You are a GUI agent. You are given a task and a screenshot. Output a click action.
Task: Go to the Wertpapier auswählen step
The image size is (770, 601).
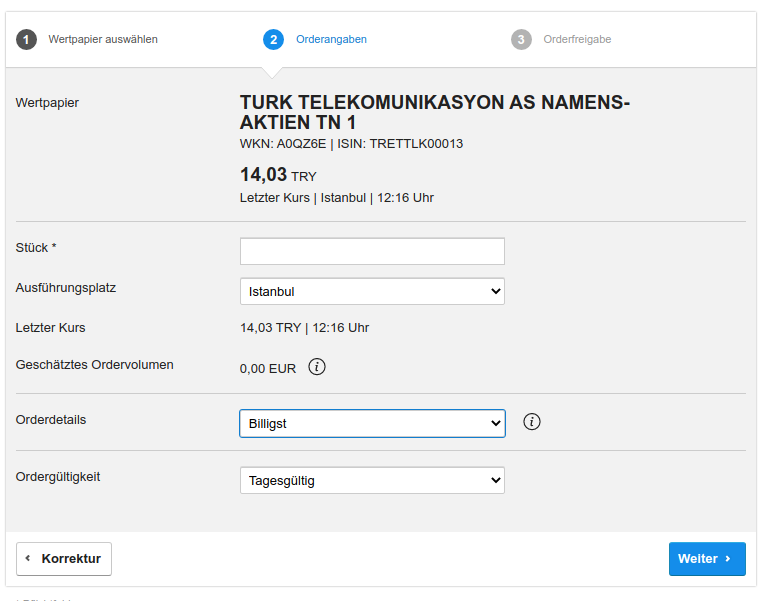click(x=103, y=40)
